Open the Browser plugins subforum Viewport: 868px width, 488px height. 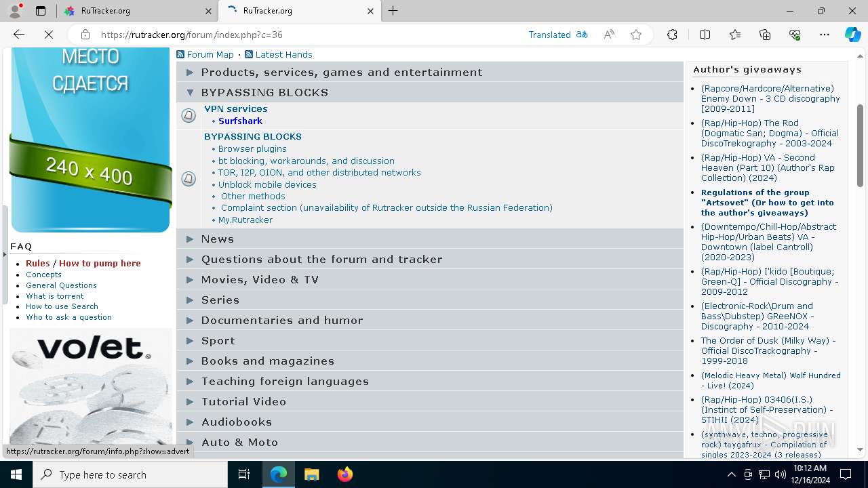pos(252,148)
